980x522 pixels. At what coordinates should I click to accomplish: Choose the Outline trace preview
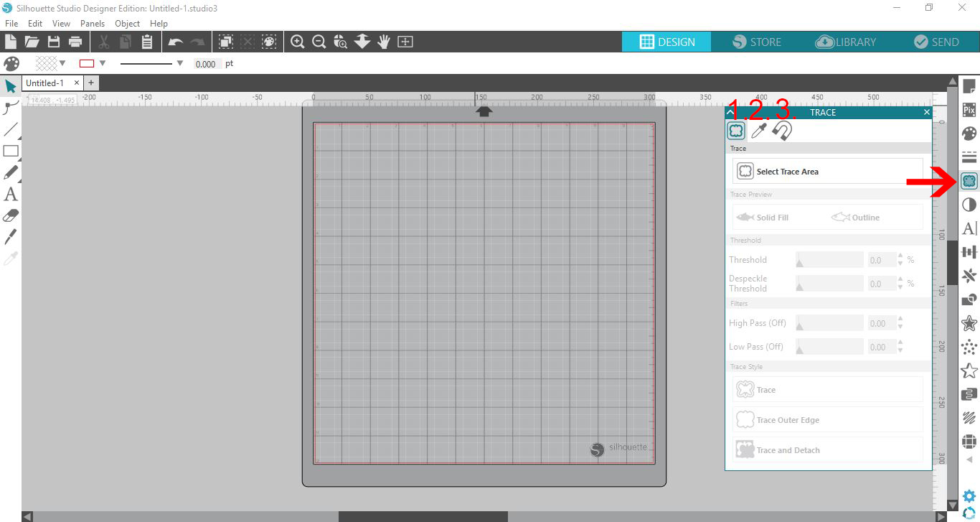coord(855,217)
